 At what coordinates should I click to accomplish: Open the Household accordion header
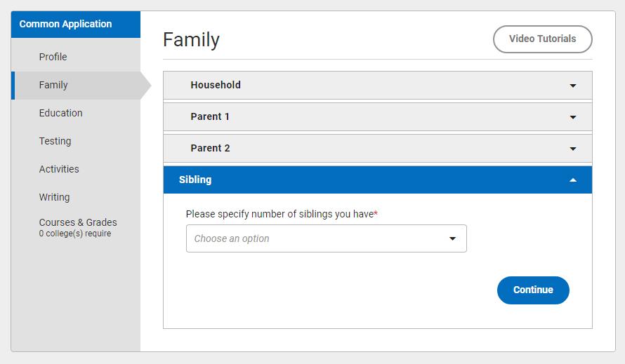pos(216,85)
